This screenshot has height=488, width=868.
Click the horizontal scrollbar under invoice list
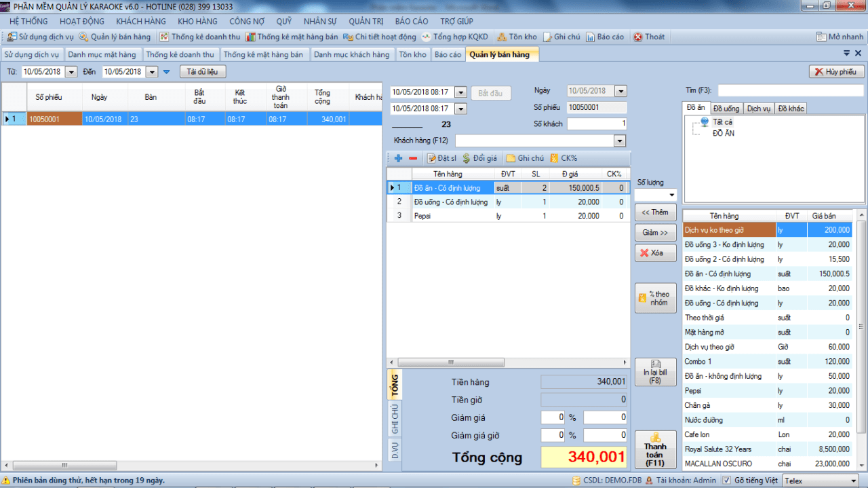point(191,466)
